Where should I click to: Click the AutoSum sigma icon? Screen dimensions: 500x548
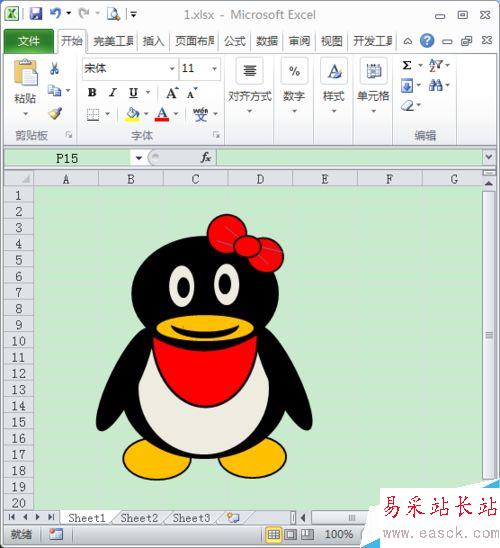pyautogui.click(x=407, y=65)
